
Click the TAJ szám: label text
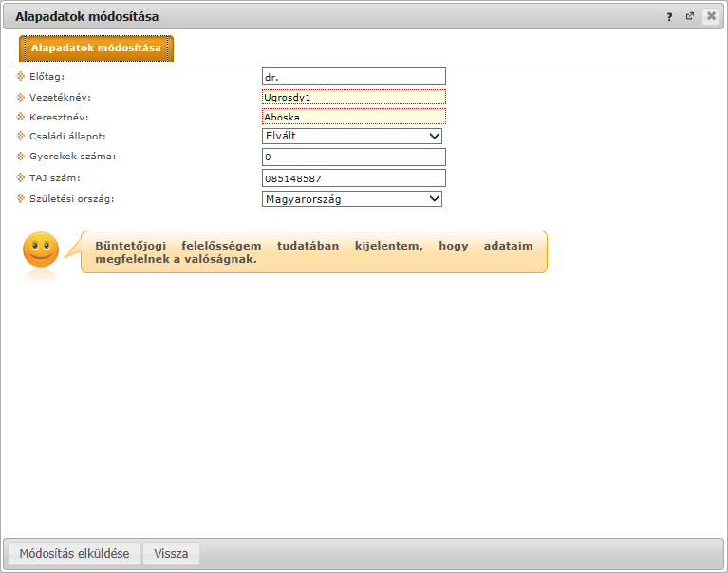click(x=55, y=177)
